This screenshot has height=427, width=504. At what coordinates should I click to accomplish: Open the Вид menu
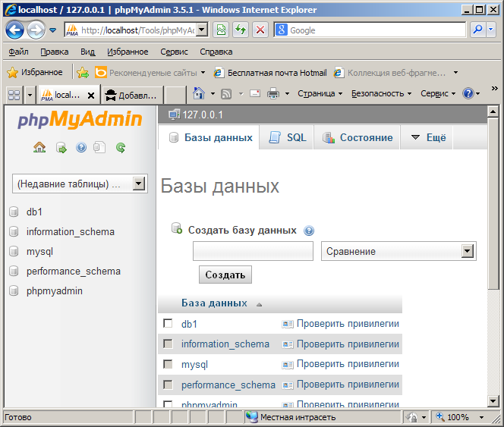tap(87, 52)
